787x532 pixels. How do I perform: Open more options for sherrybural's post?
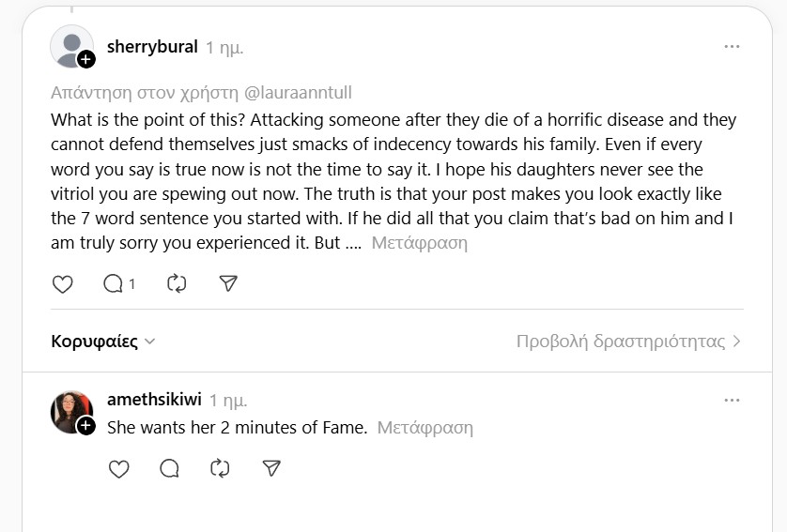point(732,47)
